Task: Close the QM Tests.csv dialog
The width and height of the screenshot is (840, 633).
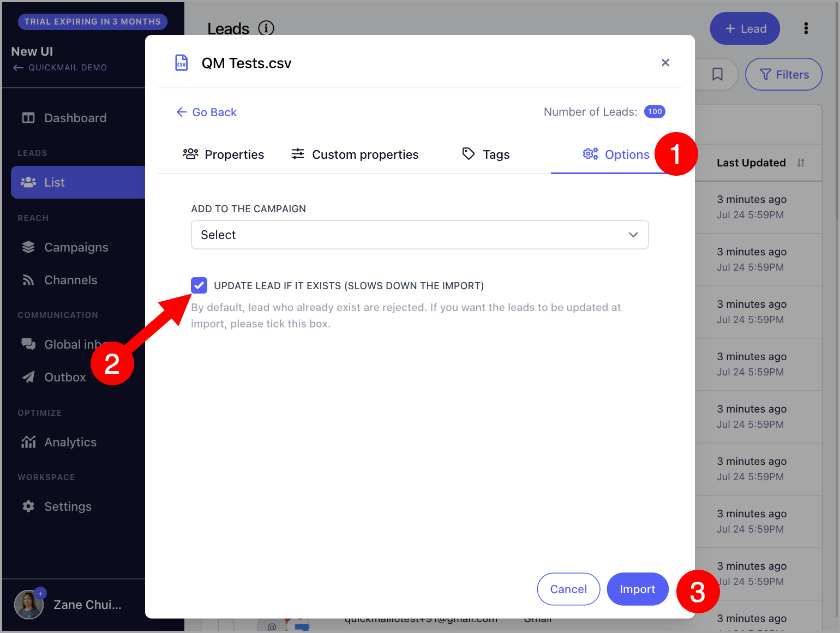Action: pos(665,63)
